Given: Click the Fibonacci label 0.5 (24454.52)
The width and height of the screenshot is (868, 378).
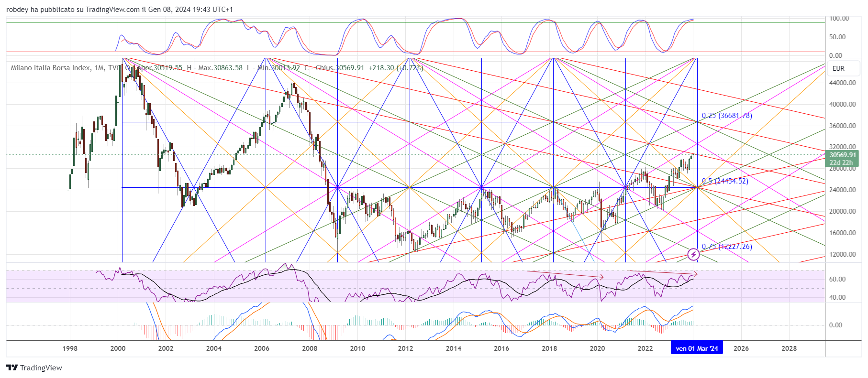Looking at the screenshot, I should [725, 181].
